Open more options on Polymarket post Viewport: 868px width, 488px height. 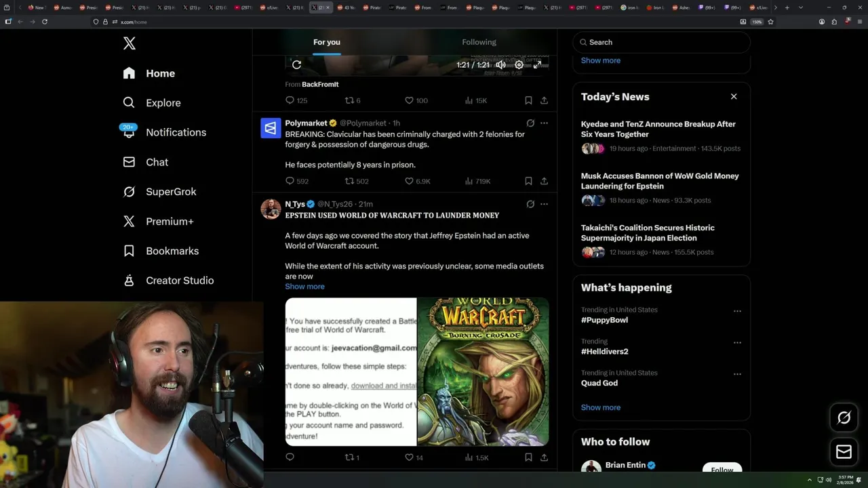544,123
